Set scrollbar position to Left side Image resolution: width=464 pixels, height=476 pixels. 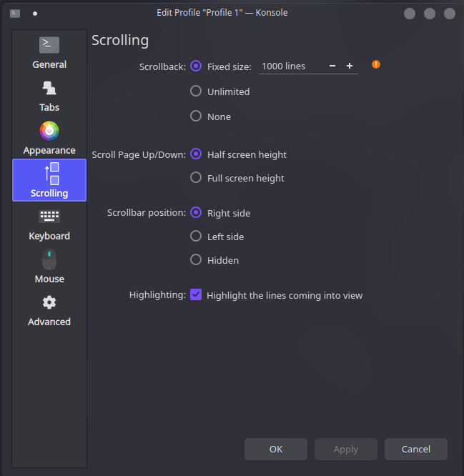196,236
